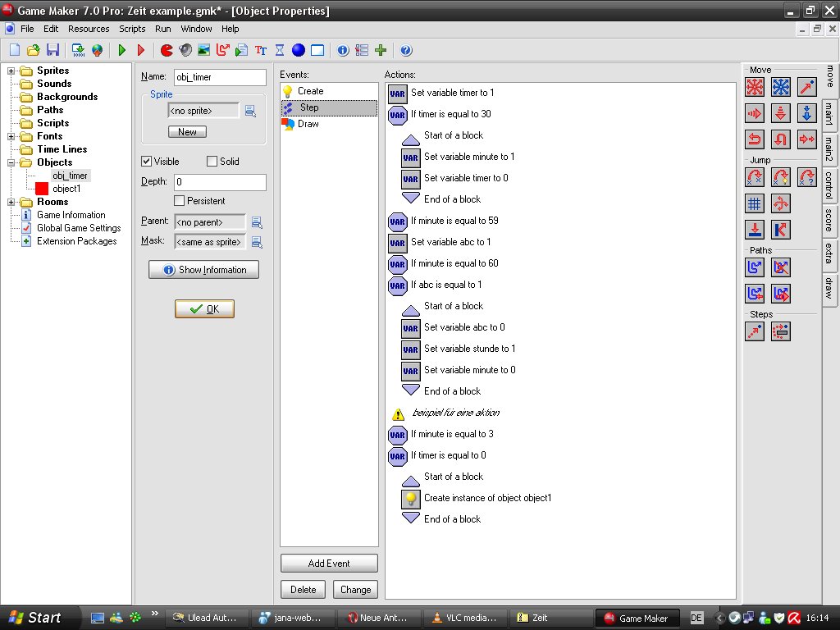Image resolution: width=840 pixels, height=630 pixels.
Task: Expand the Fonts folder in resource tree
Action: pyautogui.click(x=11, y=136)
